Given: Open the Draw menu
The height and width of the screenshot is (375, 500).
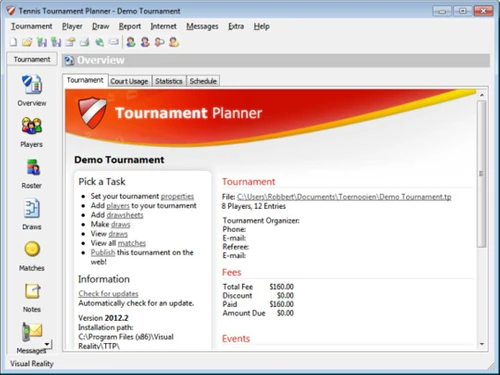Looking at the screenshot, I should point(101,26).
